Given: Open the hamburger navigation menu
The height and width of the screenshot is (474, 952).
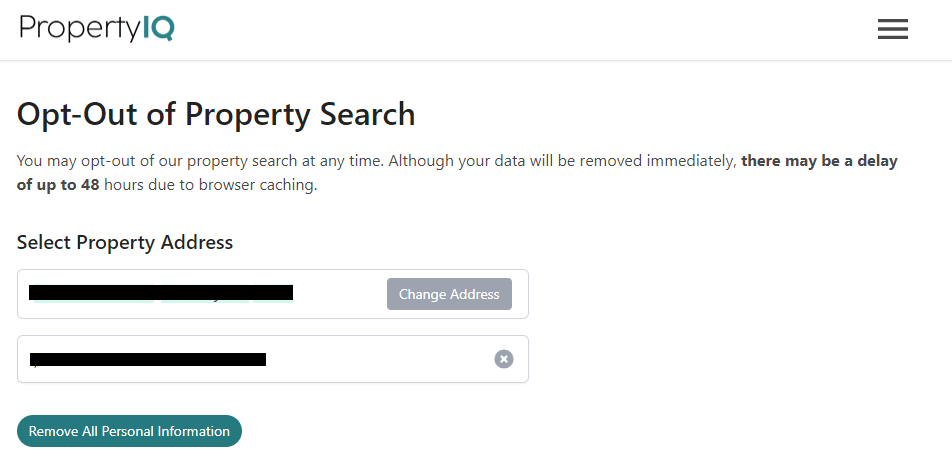Looking at the screenshot, I should click(x=892, y=30).
